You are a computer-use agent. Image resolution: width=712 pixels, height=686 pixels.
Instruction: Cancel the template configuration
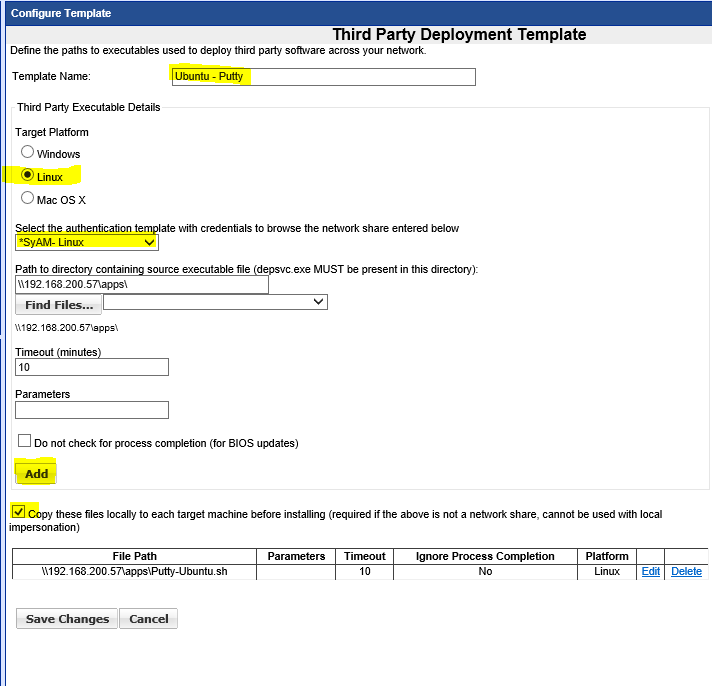pyautogui.click(x=148, y=619)
